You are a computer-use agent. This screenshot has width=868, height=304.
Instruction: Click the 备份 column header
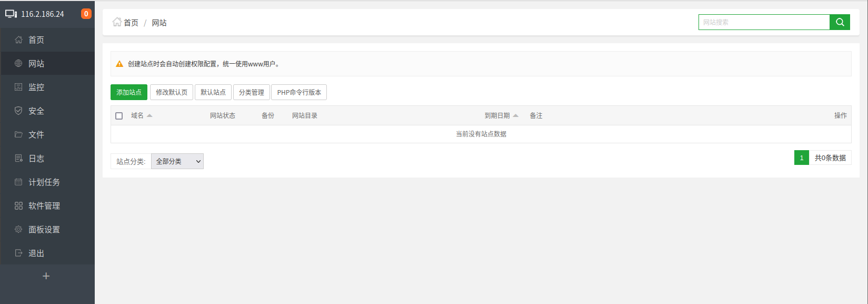pyautogui.click(x=268, y=115)
